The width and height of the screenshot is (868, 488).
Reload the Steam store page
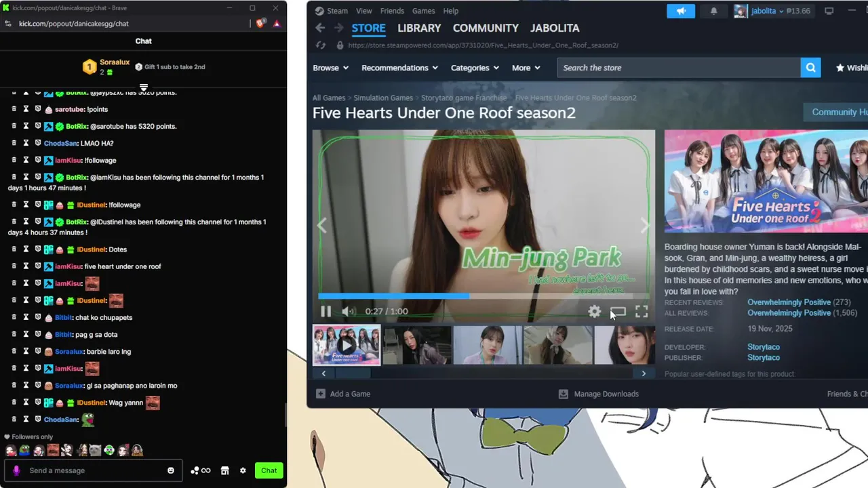pyautogui.click(x=321, y=45)
